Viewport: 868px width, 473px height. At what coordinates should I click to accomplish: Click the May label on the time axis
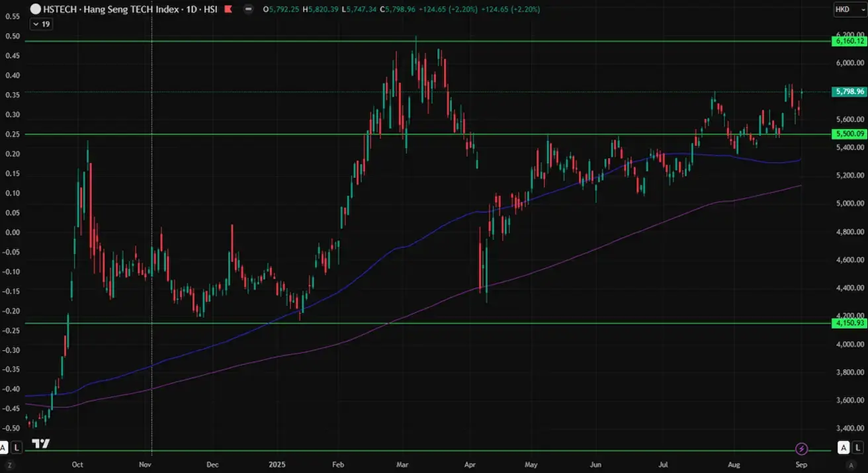pyautogui.click(x=533, y=464)
